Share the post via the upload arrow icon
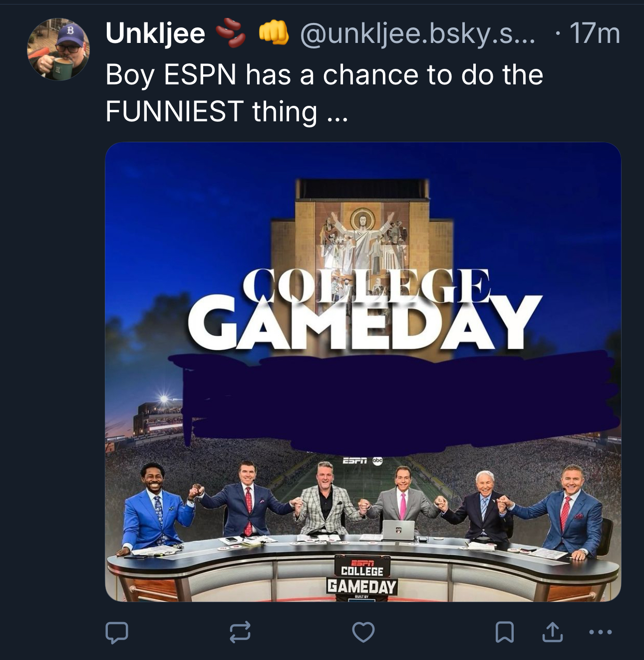Viewport: 644px width, 660px height. click(x=552, y=632)
